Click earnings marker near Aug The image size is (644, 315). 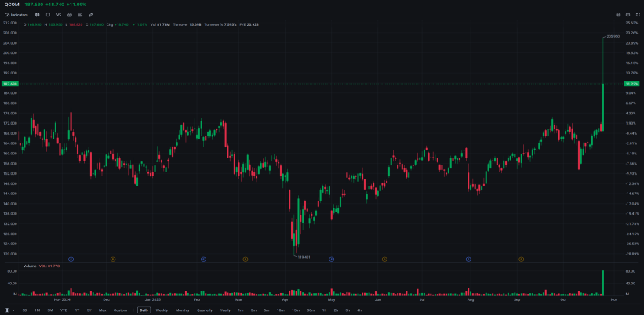tap(468, 259)
